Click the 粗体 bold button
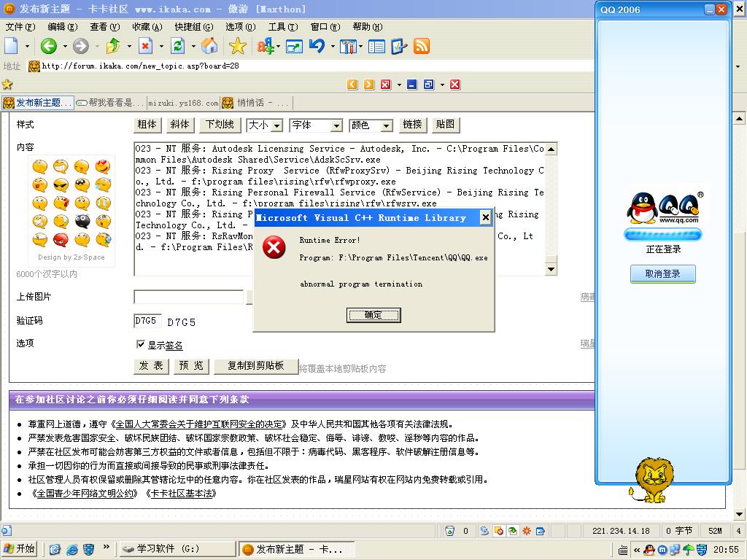 pos(147,125)
